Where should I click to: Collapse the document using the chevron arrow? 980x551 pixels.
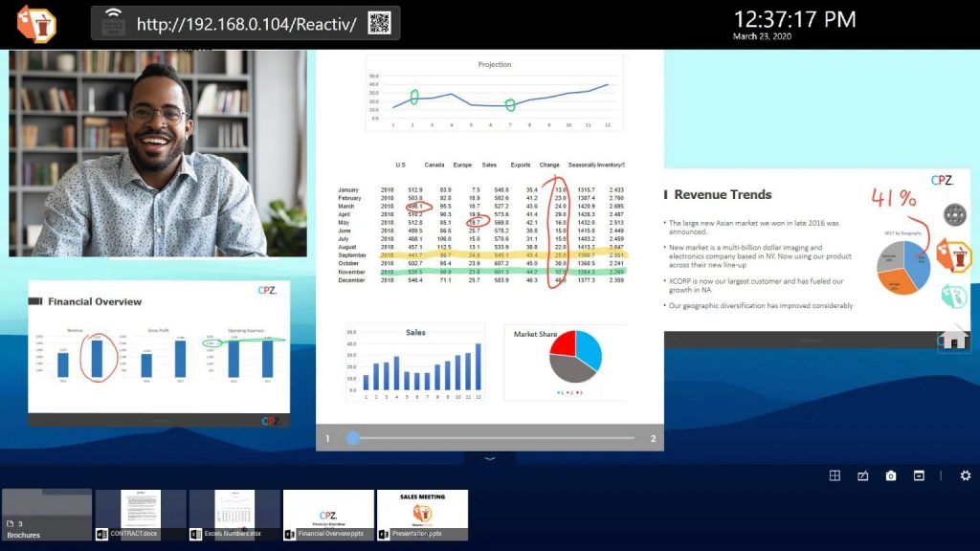(x=489, y=457)
